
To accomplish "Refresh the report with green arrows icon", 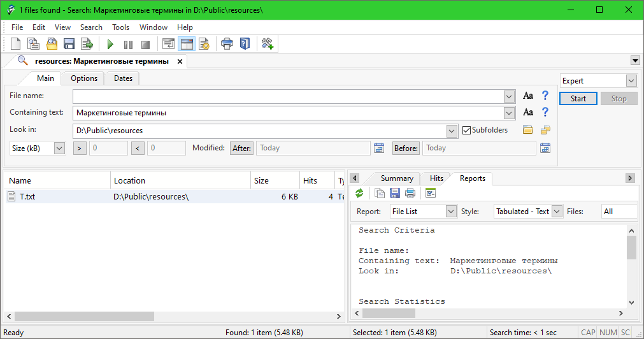I will point(359,193).
